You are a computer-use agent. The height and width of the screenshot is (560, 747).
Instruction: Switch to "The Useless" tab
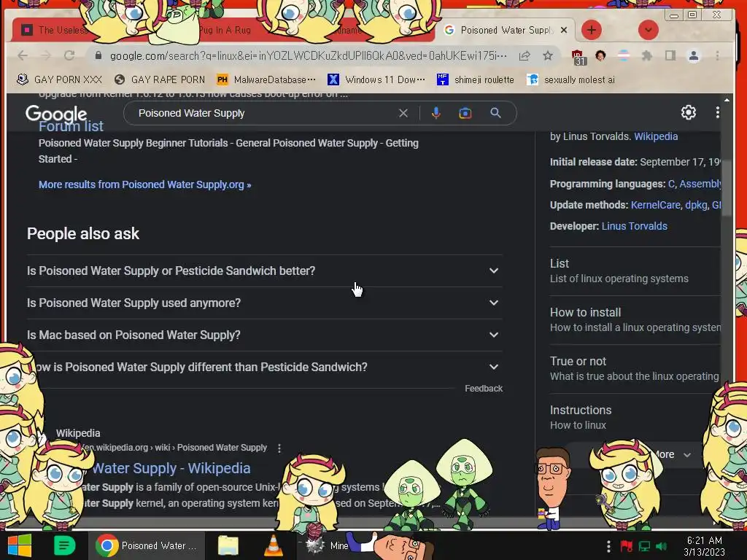tap(55, 30)
